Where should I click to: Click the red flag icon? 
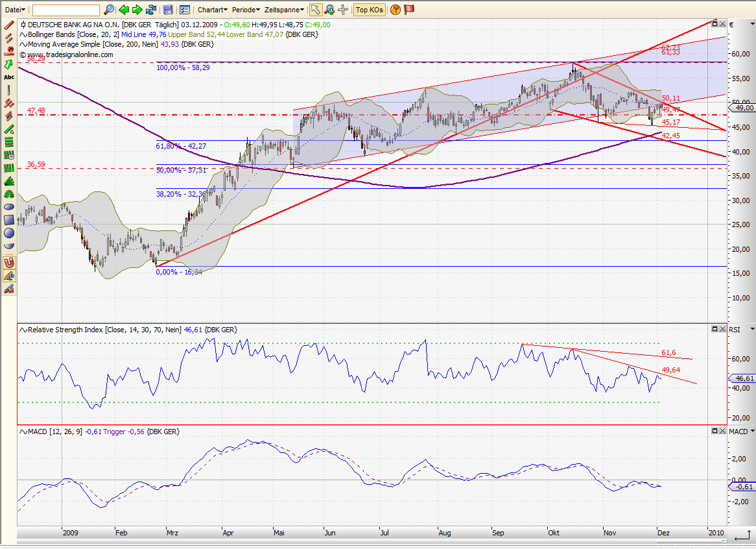(409, 10)
